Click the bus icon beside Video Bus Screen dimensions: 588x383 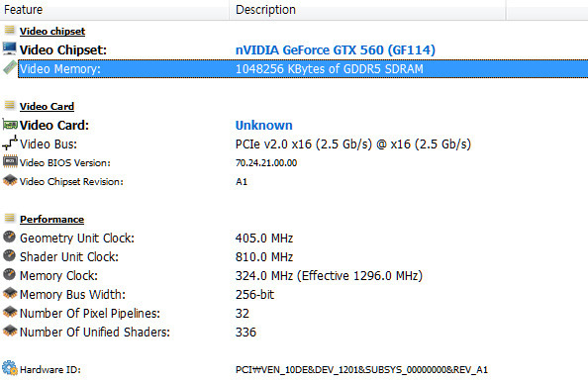click(10, 143)
